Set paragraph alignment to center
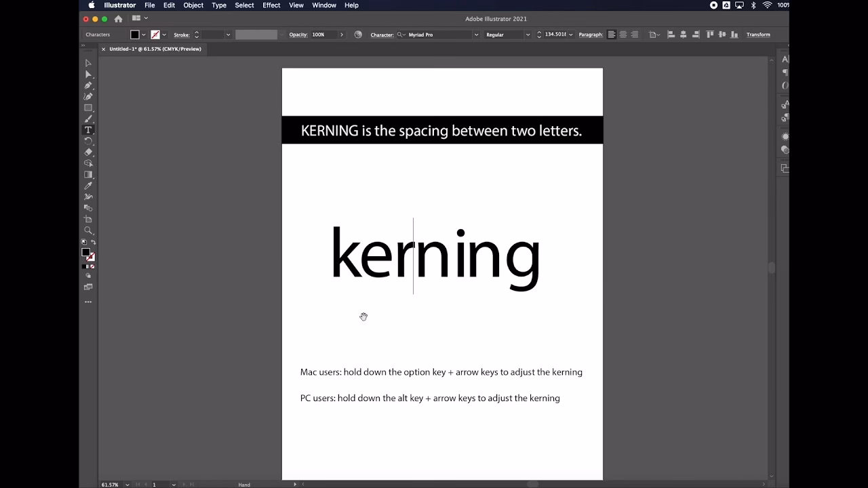Viewport: 868px width, 488px height. pos(623,35)
